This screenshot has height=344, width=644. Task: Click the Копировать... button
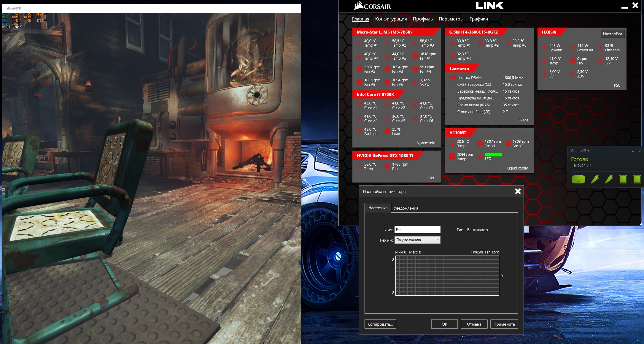pyautogui.click(x=380, y=324)
